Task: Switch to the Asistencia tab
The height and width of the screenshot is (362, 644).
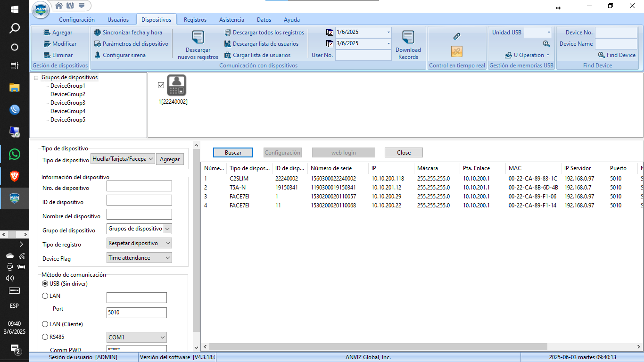Action: 231,20
